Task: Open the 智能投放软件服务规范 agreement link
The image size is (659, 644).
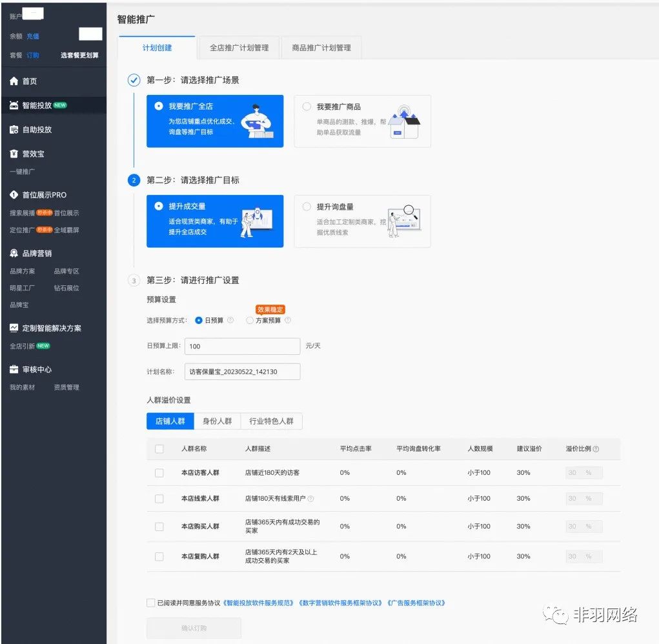Action: point(258,603)
